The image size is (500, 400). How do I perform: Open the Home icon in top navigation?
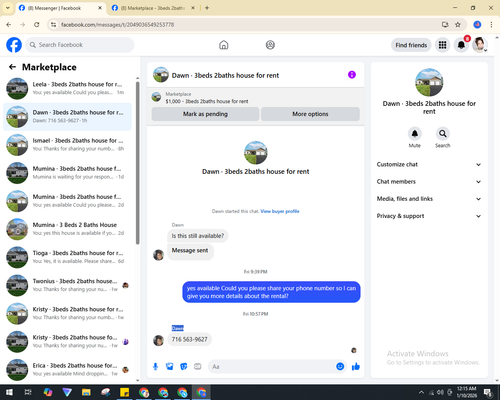coord(224,45)
